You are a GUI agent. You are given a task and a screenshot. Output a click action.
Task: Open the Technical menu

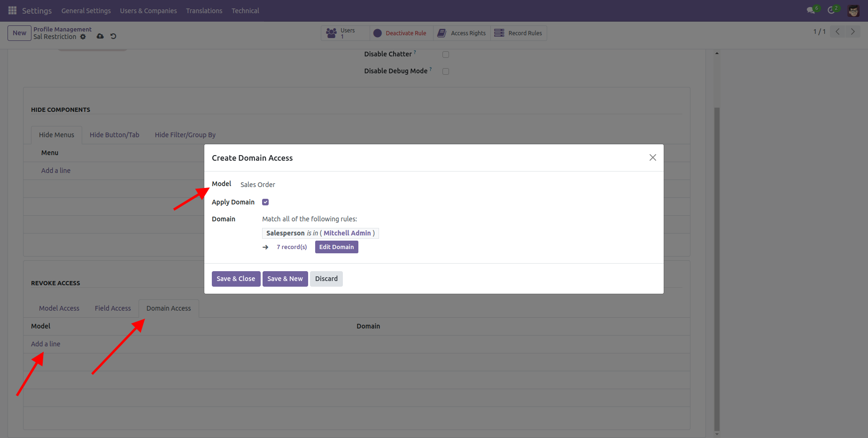[245, 11]
